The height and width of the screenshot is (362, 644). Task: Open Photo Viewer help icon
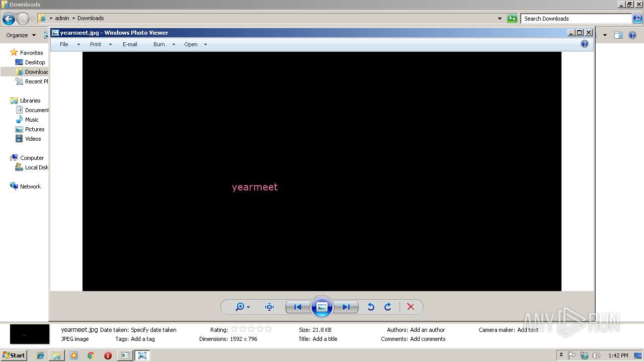point(585,44)
